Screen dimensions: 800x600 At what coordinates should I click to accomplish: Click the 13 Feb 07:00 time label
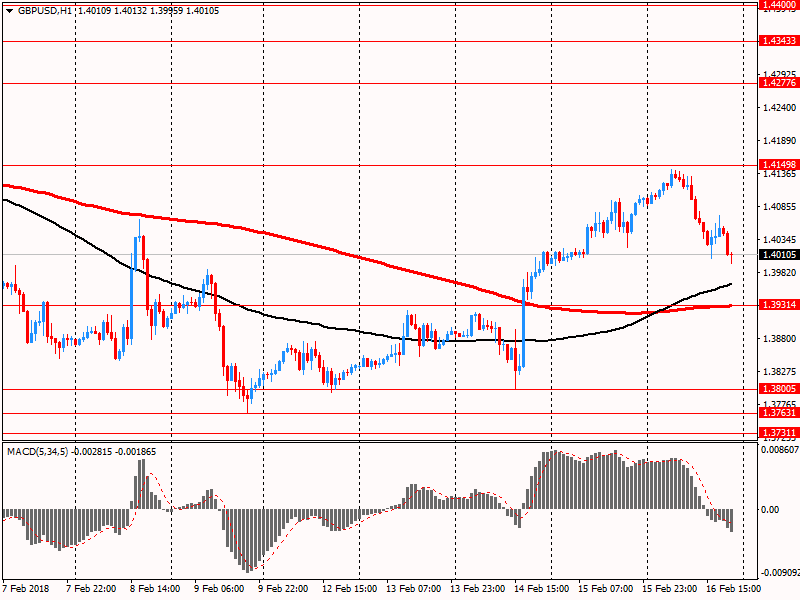(413, 589)
